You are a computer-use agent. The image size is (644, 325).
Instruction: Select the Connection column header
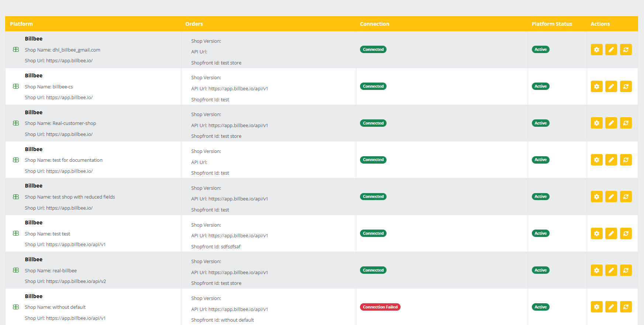[x=375, y=24]
